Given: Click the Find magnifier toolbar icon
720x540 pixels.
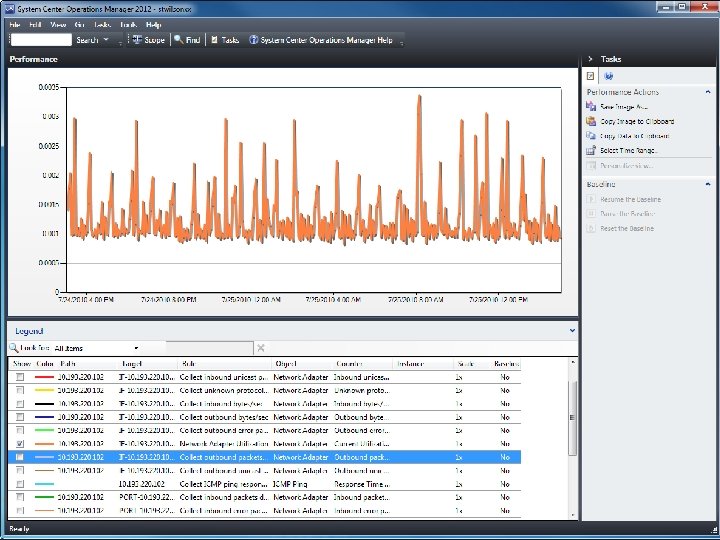Looking at the screenshot, I should 179,40.
